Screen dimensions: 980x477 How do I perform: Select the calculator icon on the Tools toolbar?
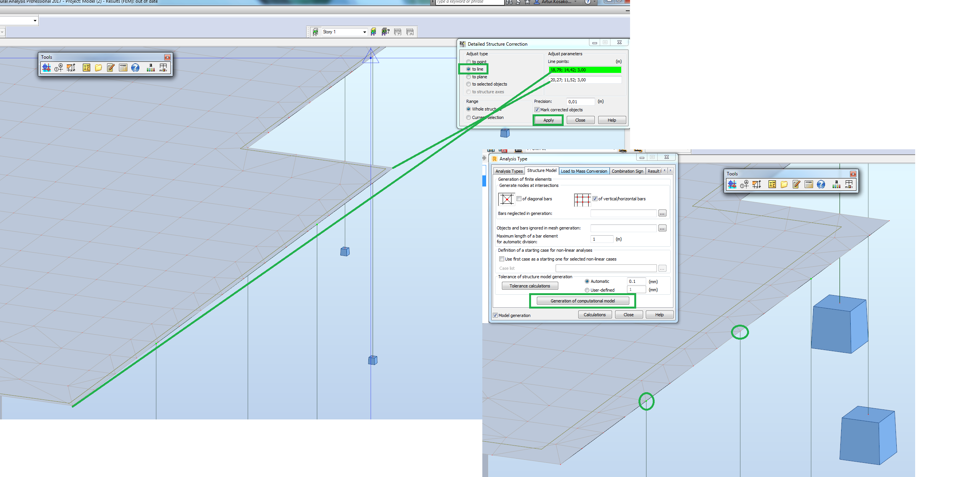click(x=123, y=68)
